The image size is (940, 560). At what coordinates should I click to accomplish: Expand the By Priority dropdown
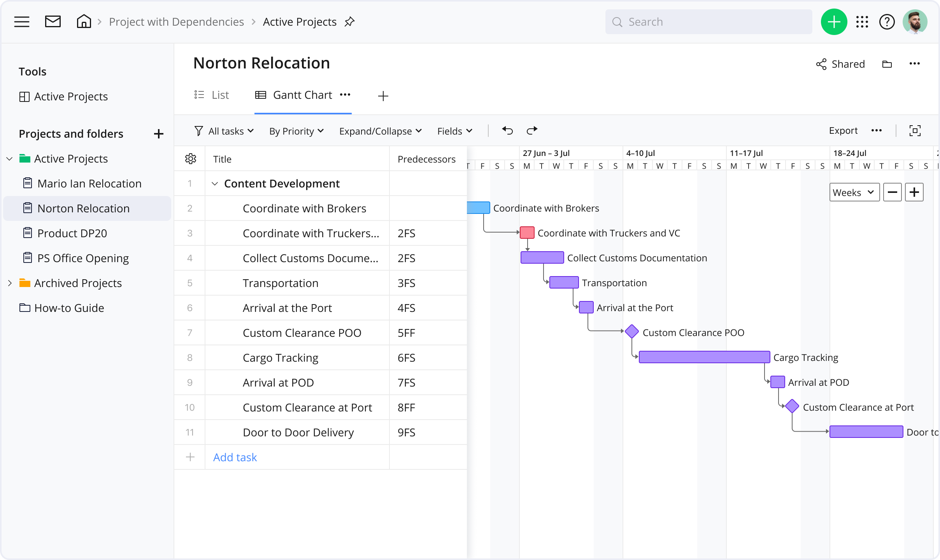pos(295,131)
